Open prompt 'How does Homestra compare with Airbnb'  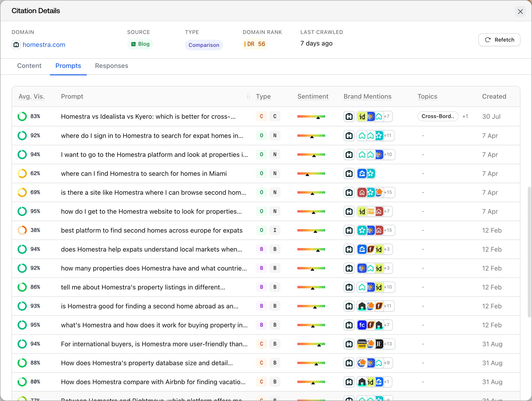(153, 382)
